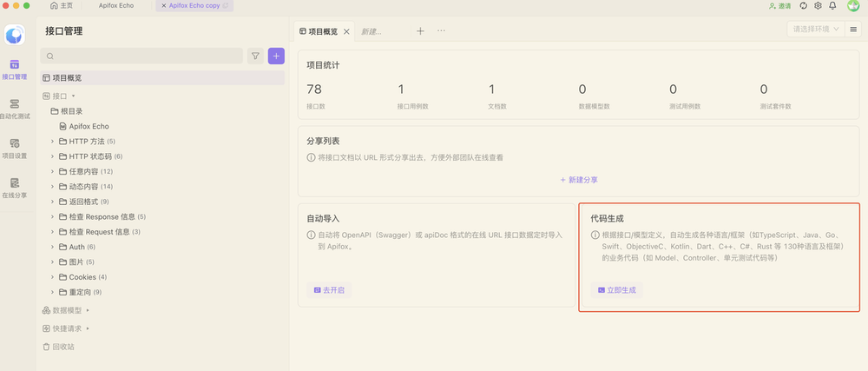868x371 pixels.
Task: Click the info icon in 自动导入 description
Action: click(x=311, y=235)
